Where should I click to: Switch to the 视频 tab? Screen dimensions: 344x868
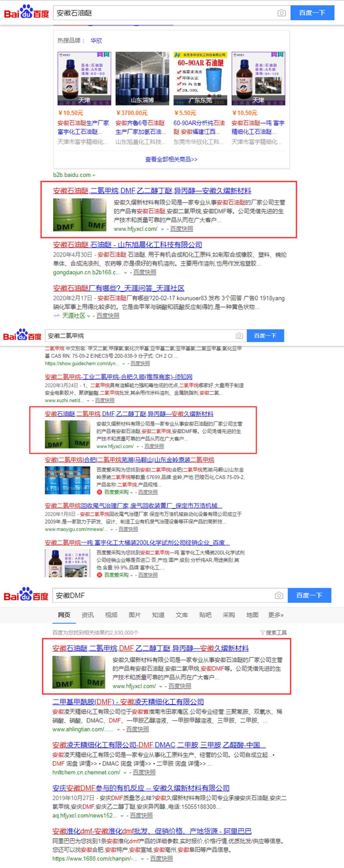(111, 615)
